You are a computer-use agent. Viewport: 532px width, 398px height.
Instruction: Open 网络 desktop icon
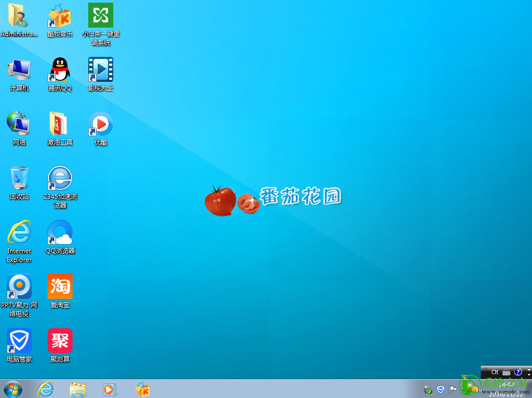click(x=19, y=129)
